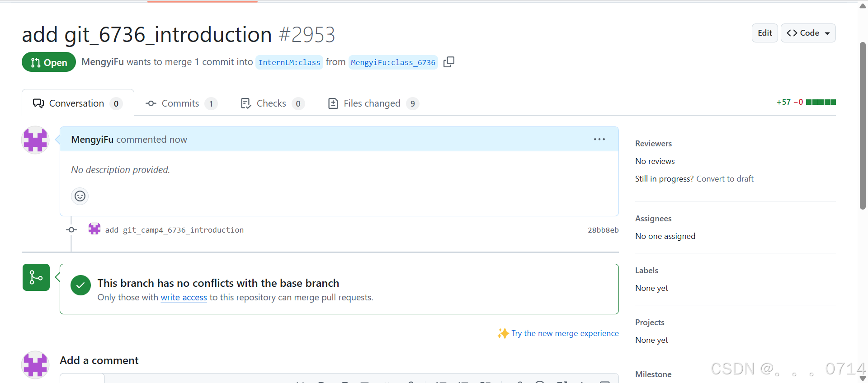Open commit hash 28bb8eb

click(x=603, y=230)
